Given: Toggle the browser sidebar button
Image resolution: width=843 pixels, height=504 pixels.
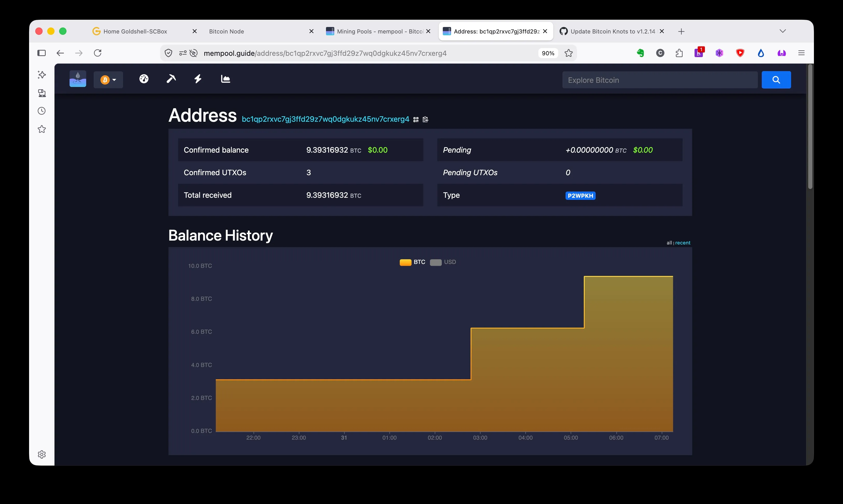Looking at the screenshot, I should click(42, 53).
